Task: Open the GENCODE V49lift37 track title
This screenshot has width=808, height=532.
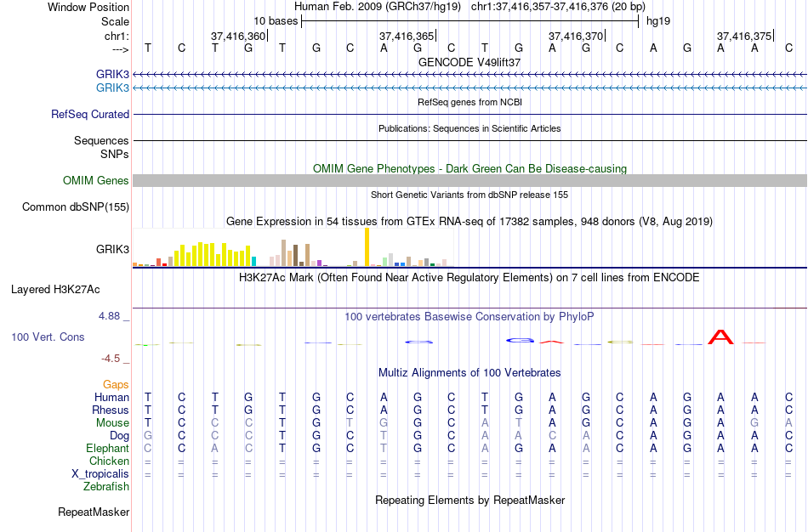Action: 469,62
